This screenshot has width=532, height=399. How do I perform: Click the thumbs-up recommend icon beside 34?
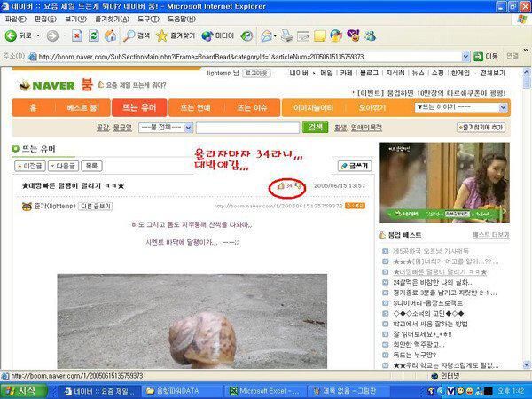point(280,185)
